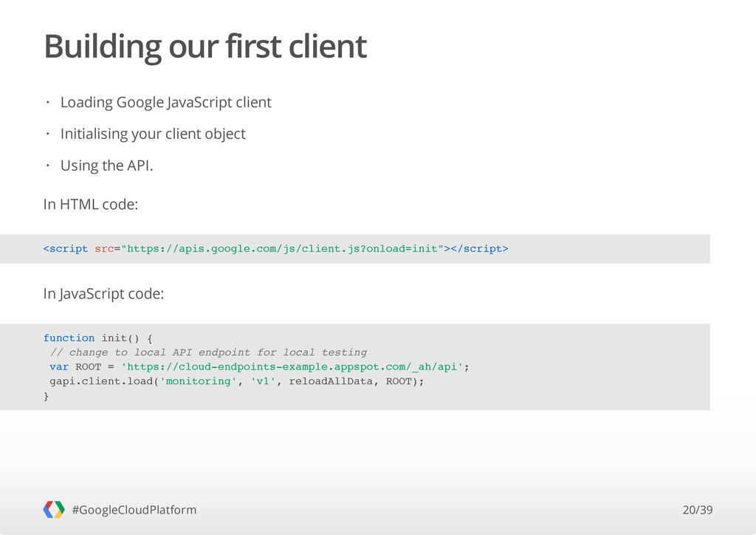Click the 'monitoring' string argument
This screenshot has width=756, height=535.
(198, 381)
